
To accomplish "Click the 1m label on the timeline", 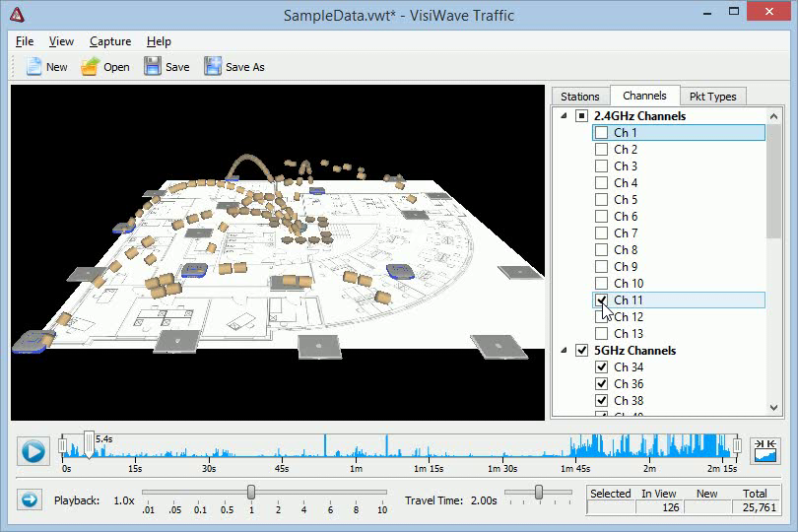I will click(x=357, y=468).
